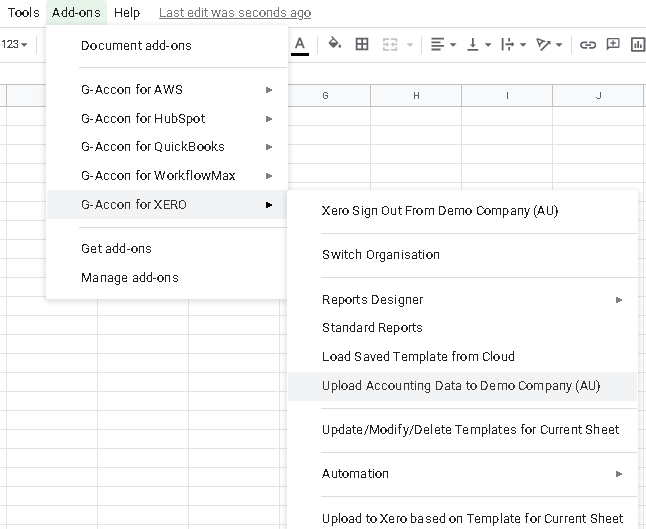Screen dimensions: 646x529
Task: Choose Update/Modify/Delete Templates for Current Sheet
Action: (x=462, y=430)
